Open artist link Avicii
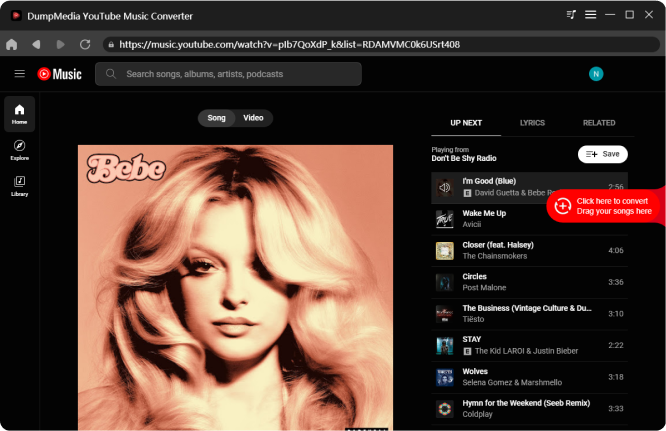666x431 pixels. click(x=471, y=224)
